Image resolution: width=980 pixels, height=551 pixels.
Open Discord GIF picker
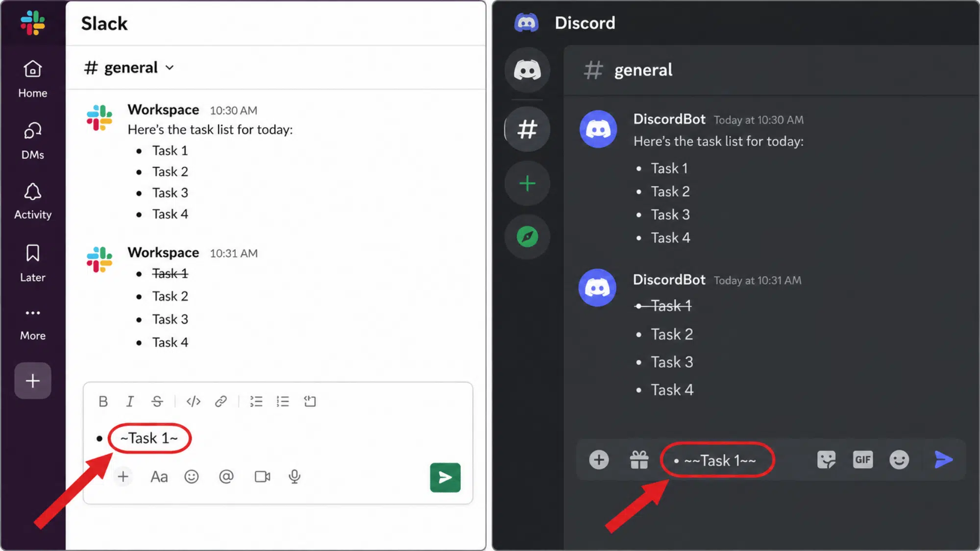pyautogui.click(x=863, y=459)
